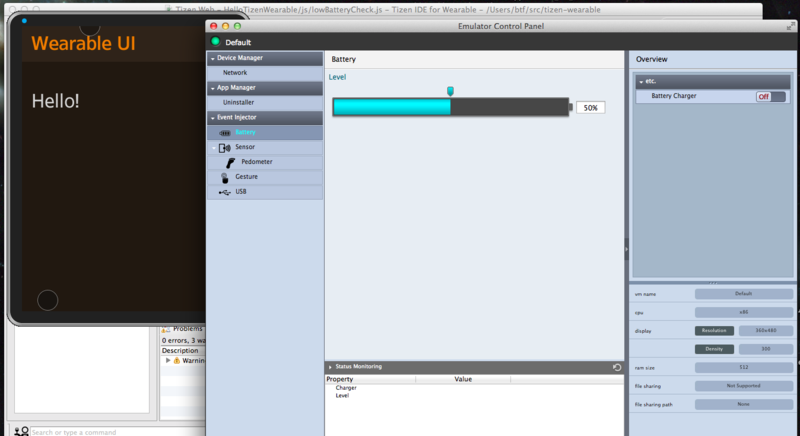Viewport: 800px width, 436px height.
Task: Click the Density button
Action: click(714, 349)
